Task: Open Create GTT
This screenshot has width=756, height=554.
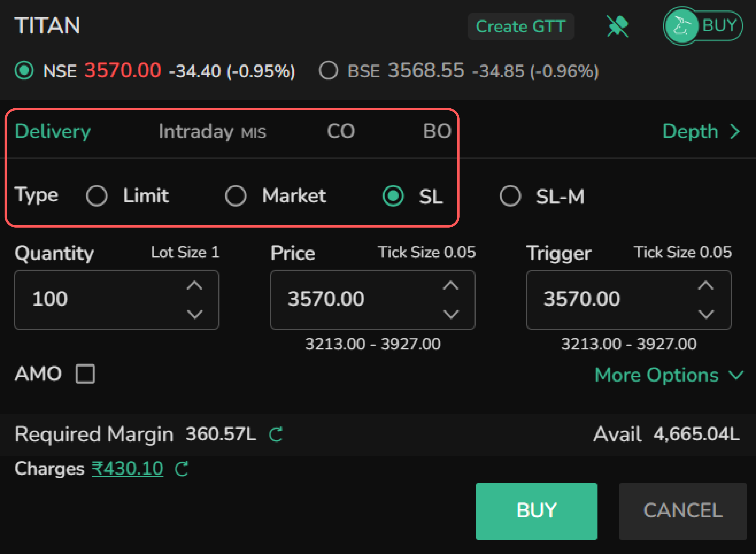Action: click(x=521, y=26)
